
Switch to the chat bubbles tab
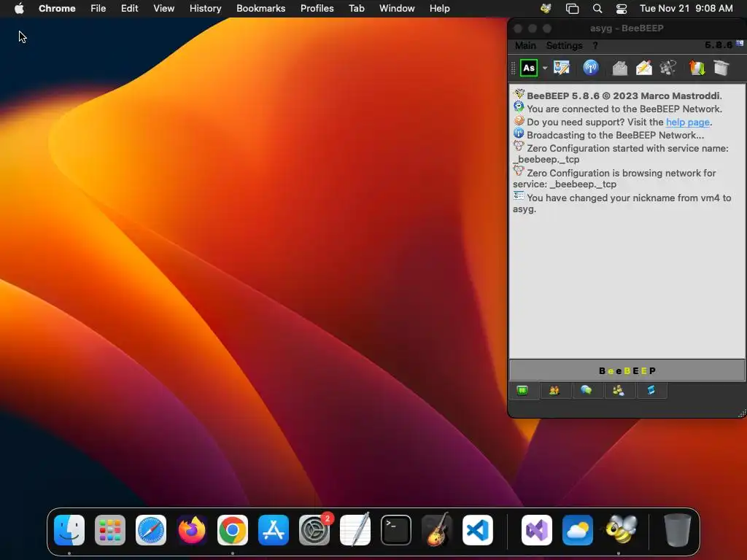[x=587, y=391]
